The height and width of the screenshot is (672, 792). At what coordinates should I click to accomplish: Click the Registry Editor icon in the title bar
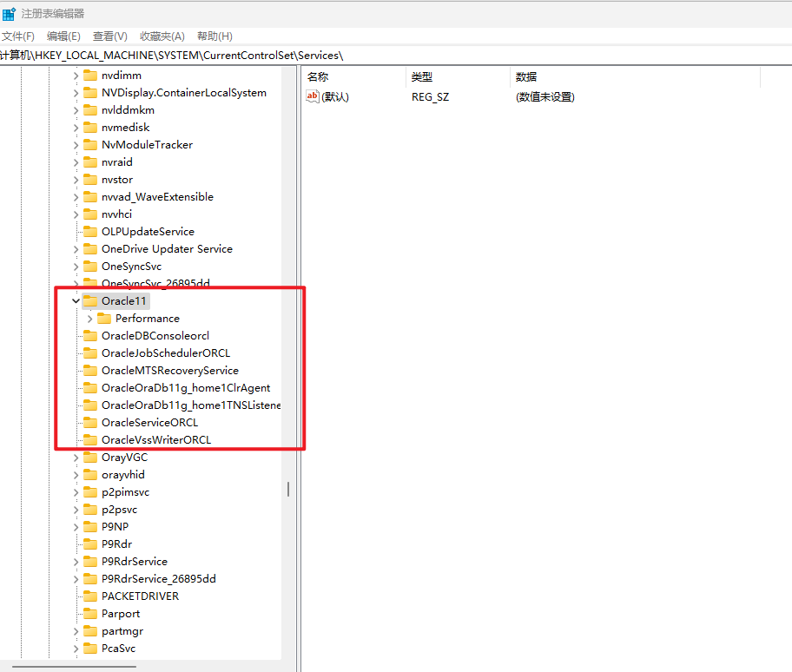point(10,13)
